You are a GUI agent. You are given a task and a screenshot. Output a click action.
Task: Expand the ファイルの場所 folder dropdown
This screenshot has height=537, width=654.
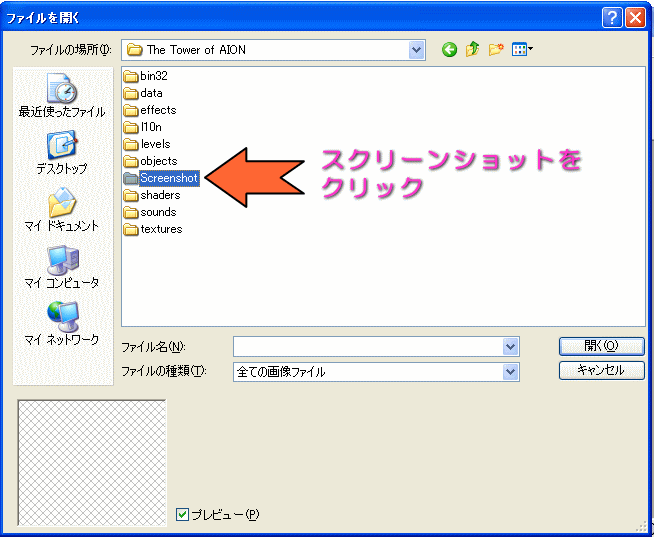(416, 50)
